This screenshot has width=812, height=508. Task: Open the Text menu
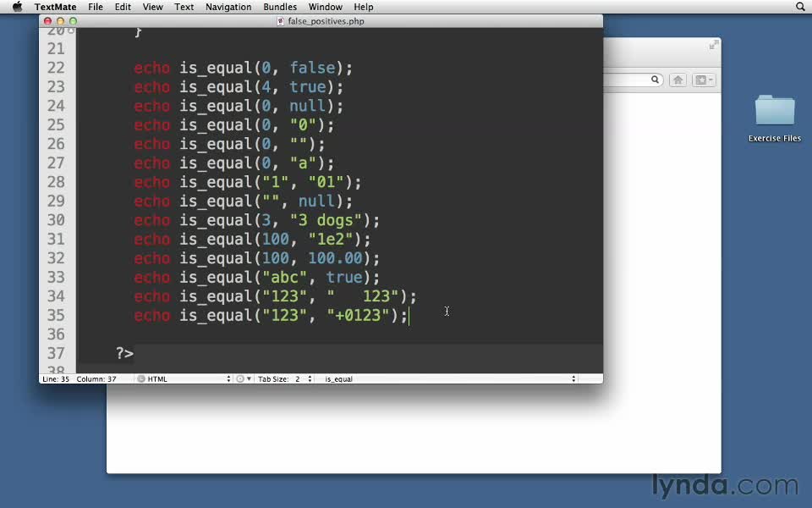tap(184, 7)
